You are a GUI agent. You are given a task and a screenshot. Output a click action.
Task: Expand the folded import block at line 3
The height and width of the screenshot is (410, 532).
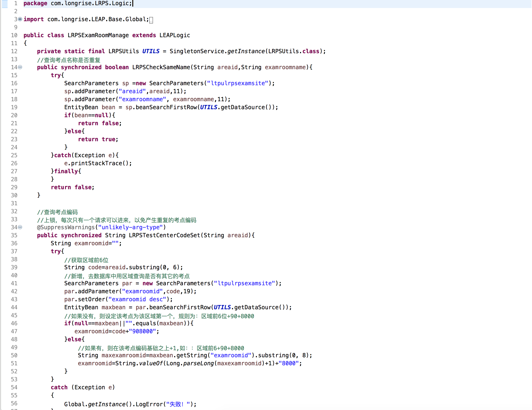[20, 19]
